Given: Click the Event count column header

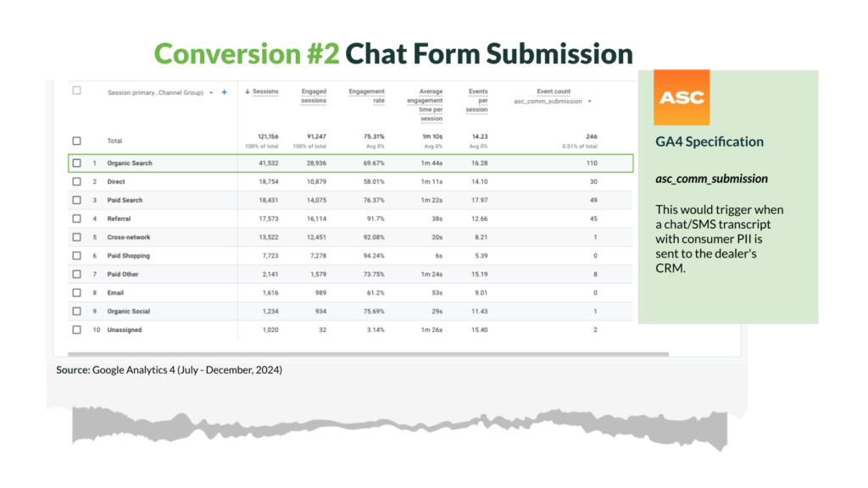Looking at the screenshot, I should [x=554, y=91].
